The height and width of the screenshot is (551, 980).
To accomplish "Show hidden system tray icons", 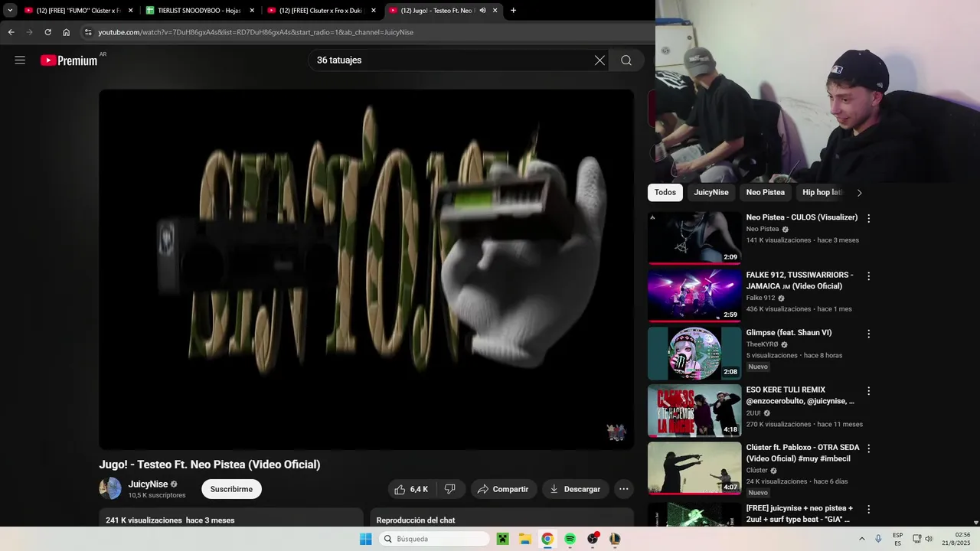I will point(862,539).
